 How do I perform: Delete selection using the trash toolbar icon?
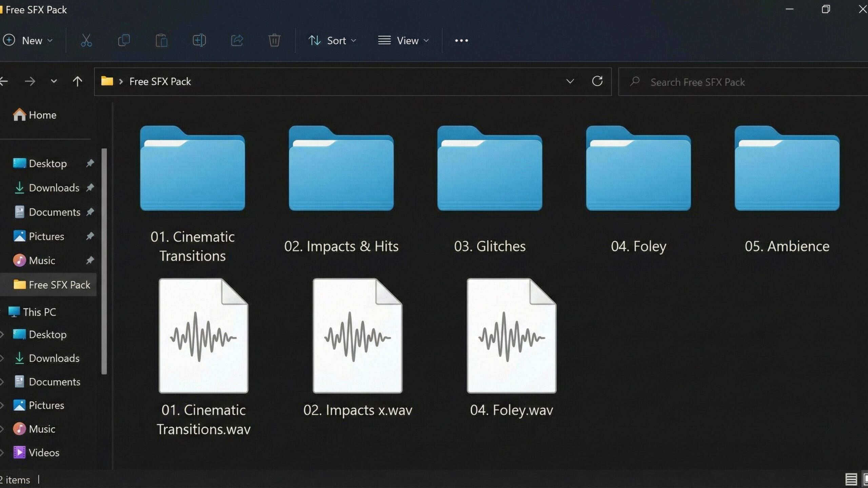(274, 40)
